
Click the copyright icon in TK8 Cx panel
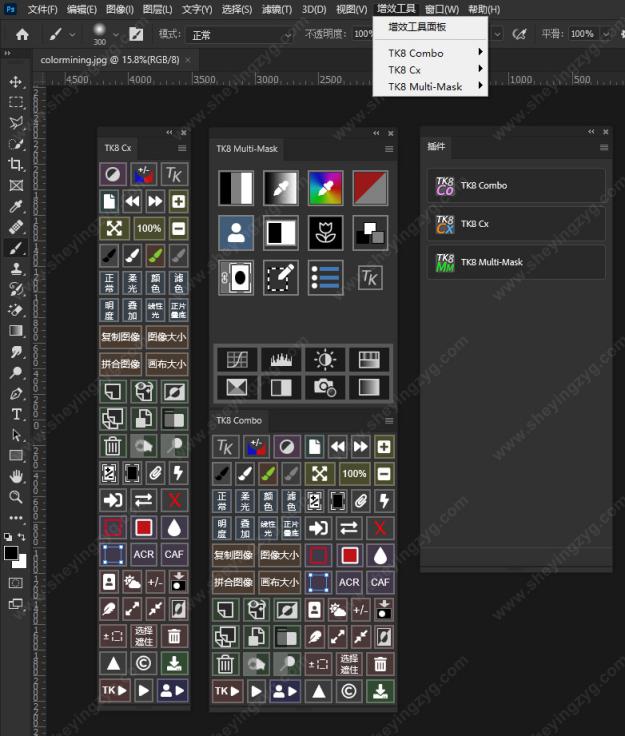144,663
